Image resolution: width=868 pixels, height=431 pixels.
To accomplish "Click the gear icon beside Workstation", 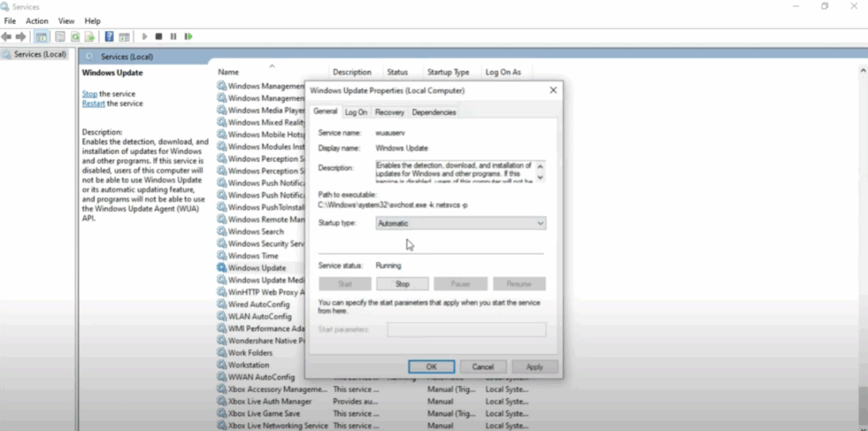I will [222, 365].
